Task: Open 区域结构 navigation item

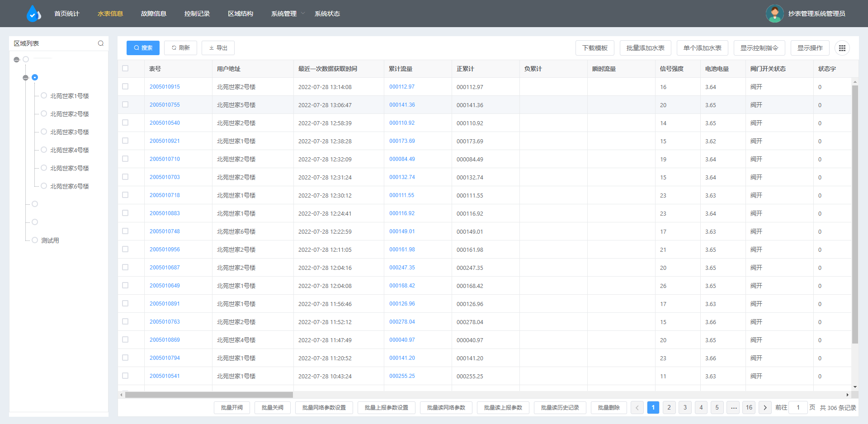Action: (x=241, y=14)
